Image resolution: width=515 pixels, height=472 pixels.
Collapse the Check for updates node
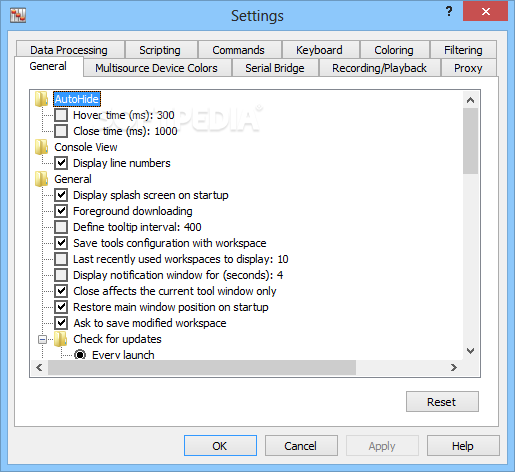42,339
